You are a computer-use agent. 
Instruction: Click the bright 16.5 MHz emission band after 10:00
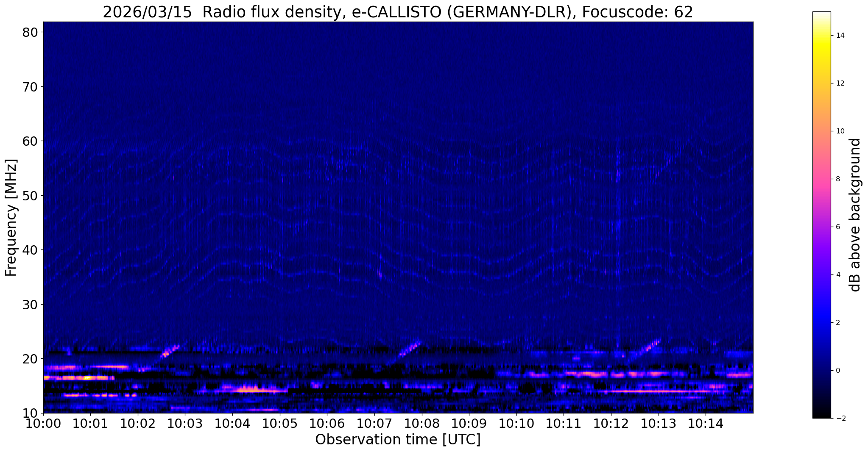tap(79, 377)
